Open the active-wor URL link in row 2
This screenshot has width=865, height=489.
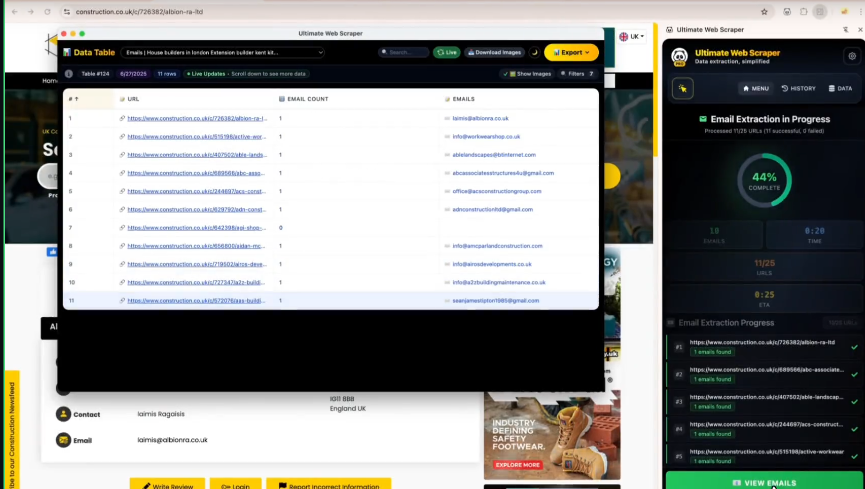[196, 136]
